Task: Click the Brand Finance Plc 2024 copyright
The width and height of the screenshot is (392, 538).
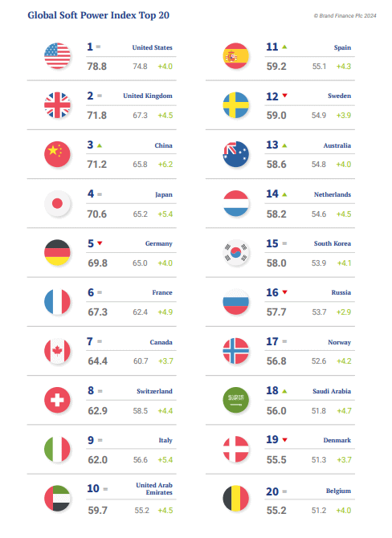Action: click(345, 16)
